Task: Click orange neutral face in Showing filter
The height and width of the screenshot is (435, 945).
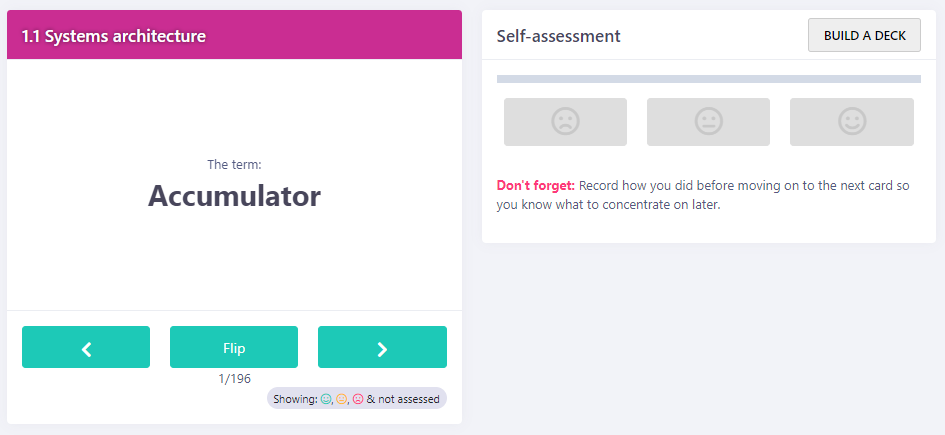Action: point(342,399)
